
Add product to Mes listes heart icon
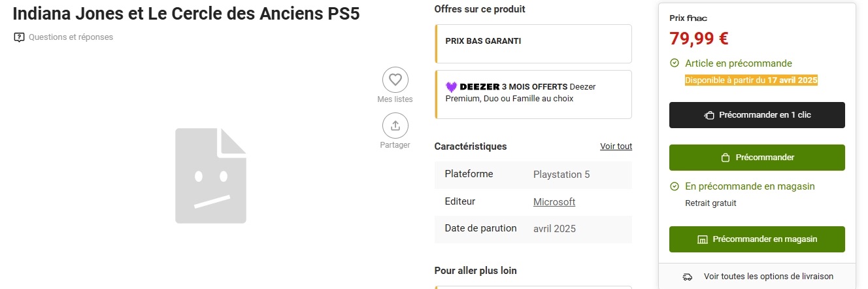395,80
